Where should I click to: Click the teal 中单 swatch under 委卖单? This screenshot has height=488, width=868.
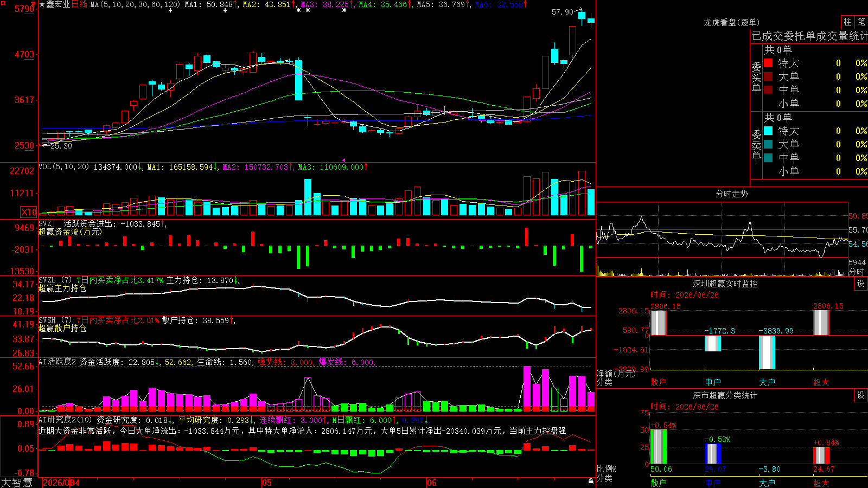point(768,158)
